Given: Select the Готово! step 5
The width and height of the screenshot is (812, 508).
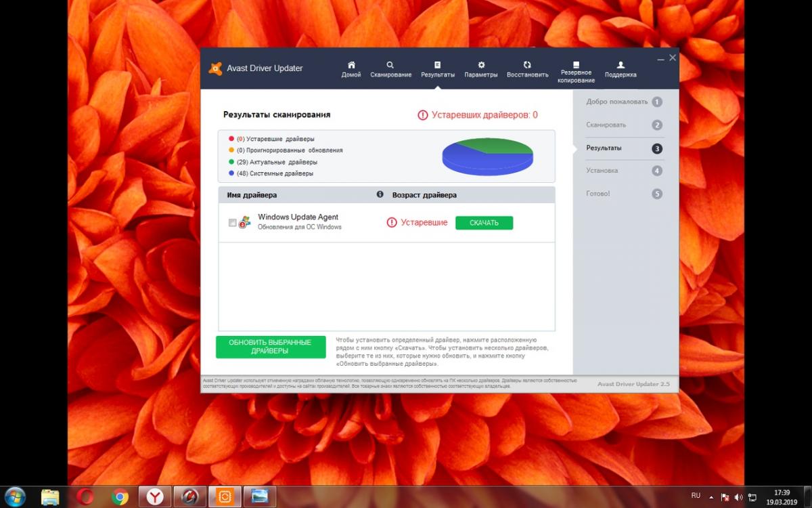Looking at the screenshot, I should click(x=624, y=194).
